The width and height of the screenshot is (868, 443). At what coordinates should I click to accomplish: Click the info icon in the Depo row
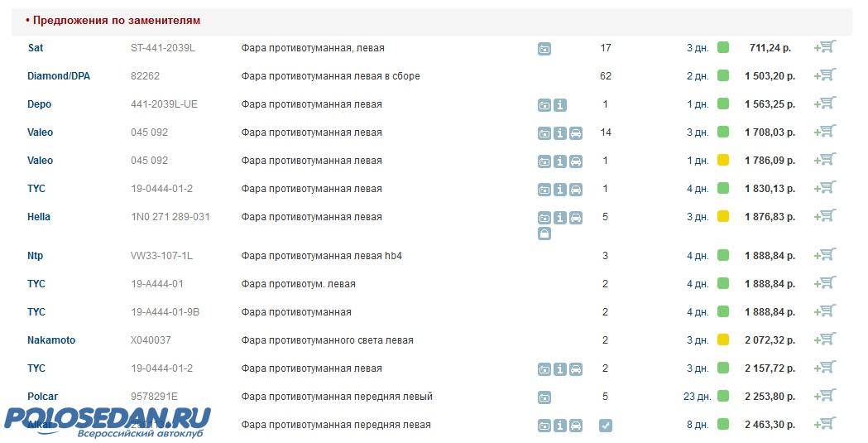560,105
